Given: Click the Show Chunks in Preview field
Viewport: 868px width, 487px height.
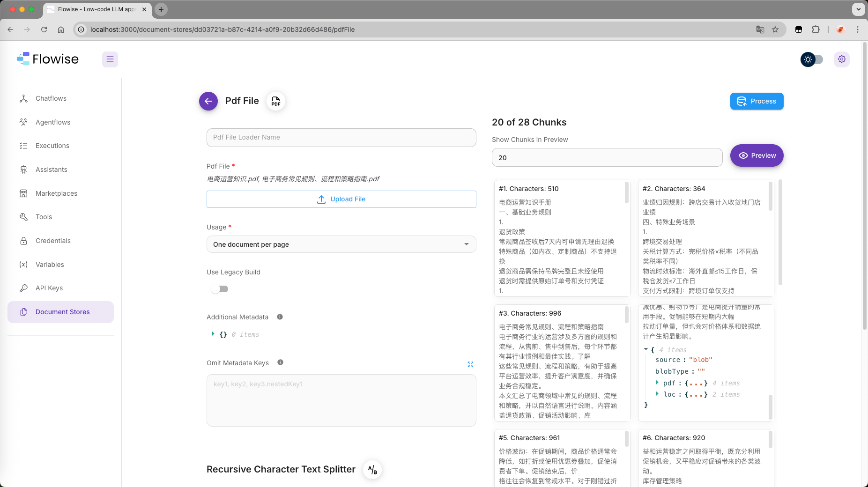Looking at the screenshot, I should (607, 157).
